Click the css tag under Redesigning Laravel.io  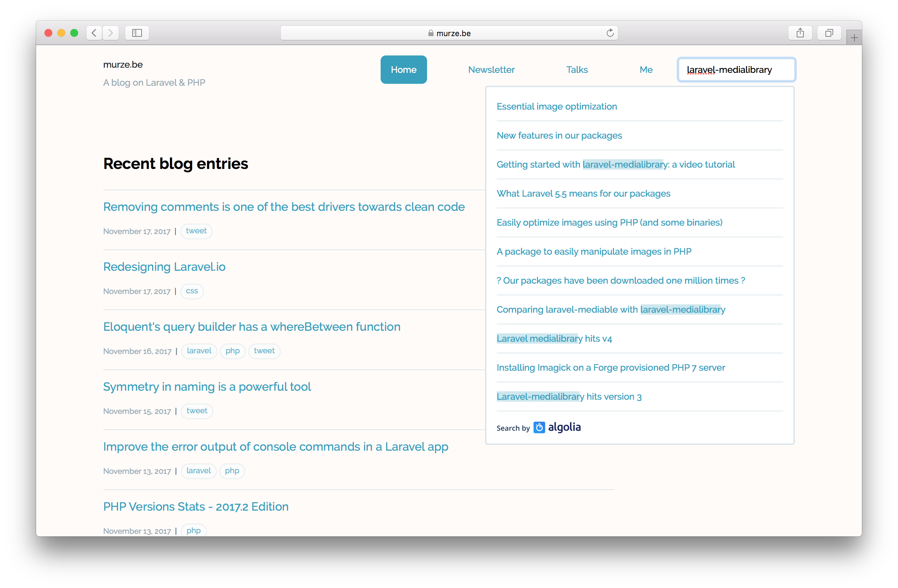point(192,291)
